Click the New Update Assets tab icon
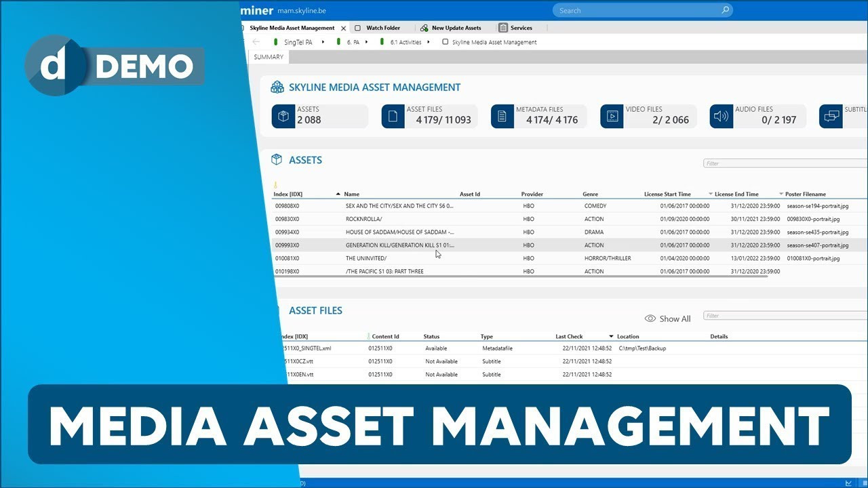The width and height of the screenshot is (868, 488). click(x=424, y=28)
